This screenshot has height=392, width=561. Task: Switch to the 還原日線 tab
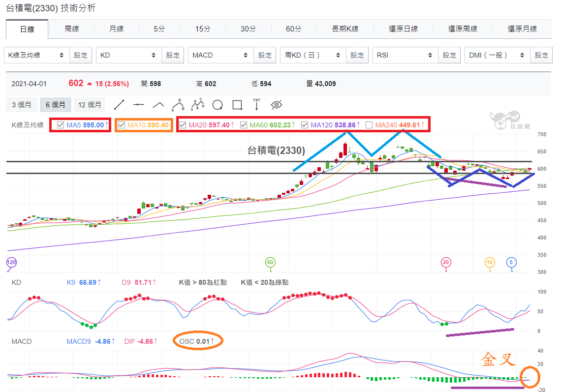(404, 29)
